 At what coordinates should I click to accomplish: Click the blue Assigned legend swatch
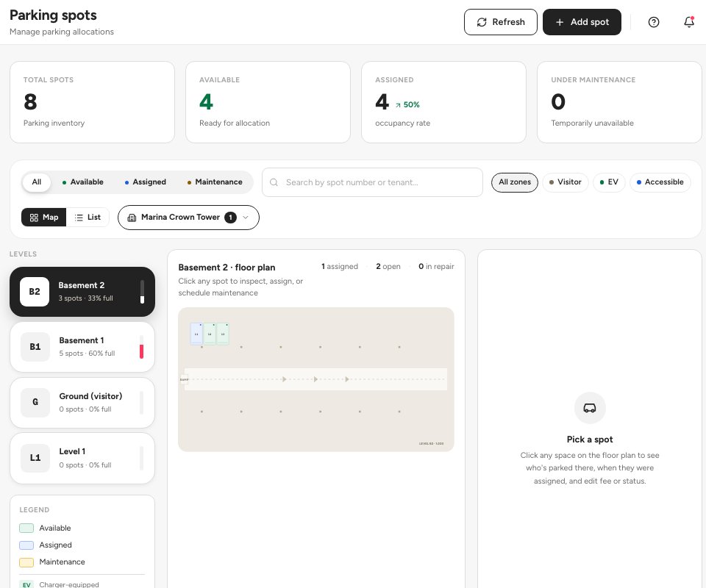click(x=26, y=545)
